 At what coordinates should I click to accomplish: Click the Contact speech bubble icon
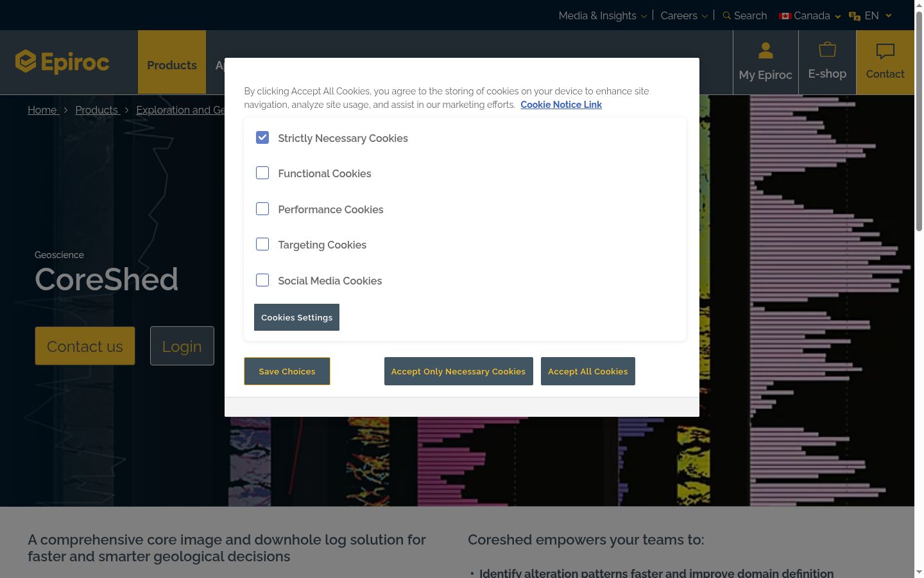coord(886,51)
